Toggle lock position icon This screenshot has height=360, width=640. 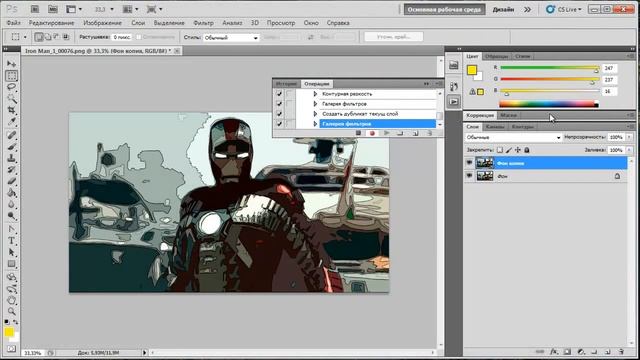tap(518, 150)
